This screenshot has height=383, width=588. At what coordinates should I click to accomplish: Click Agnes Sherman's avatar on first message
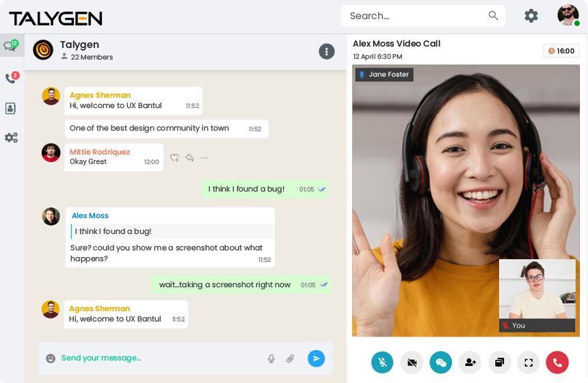(x=51, y=96)
